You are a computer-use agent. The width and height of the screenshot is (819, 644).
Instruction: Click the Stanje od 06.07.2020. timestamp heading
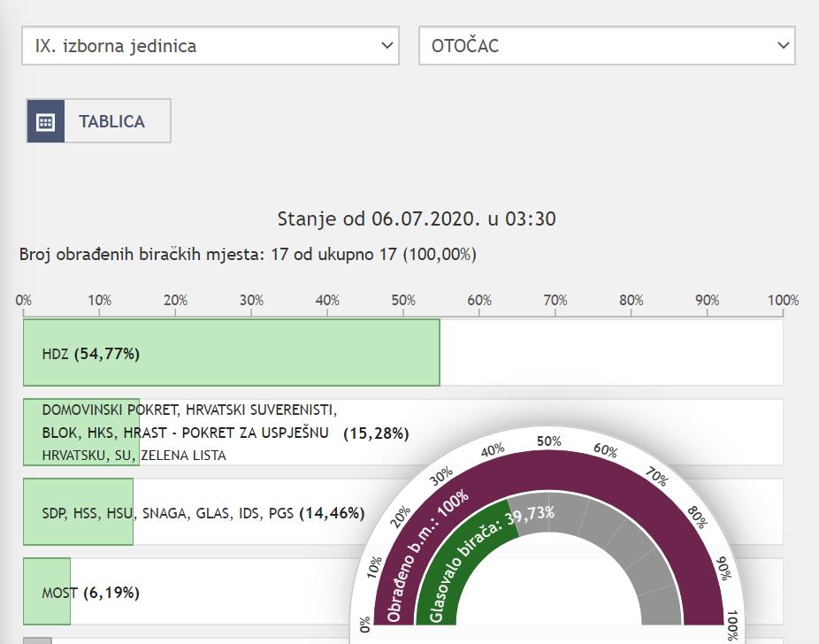pyautogui.click(x=417, y=218)
